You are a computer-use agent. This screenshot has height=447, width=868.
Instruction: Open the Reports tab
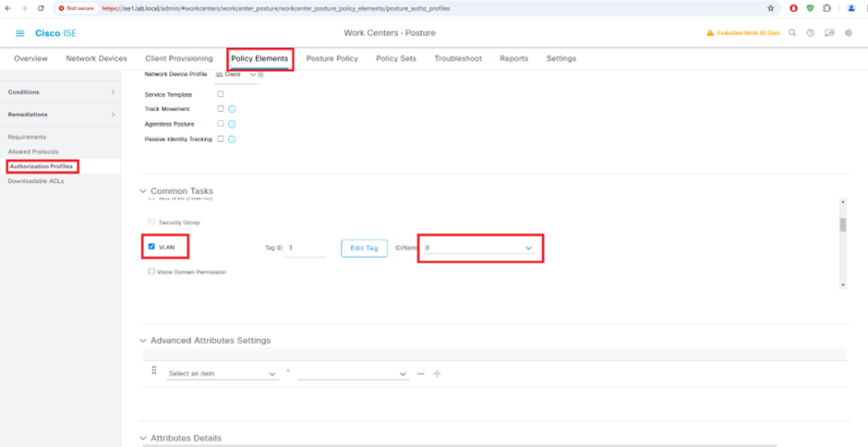513,59
